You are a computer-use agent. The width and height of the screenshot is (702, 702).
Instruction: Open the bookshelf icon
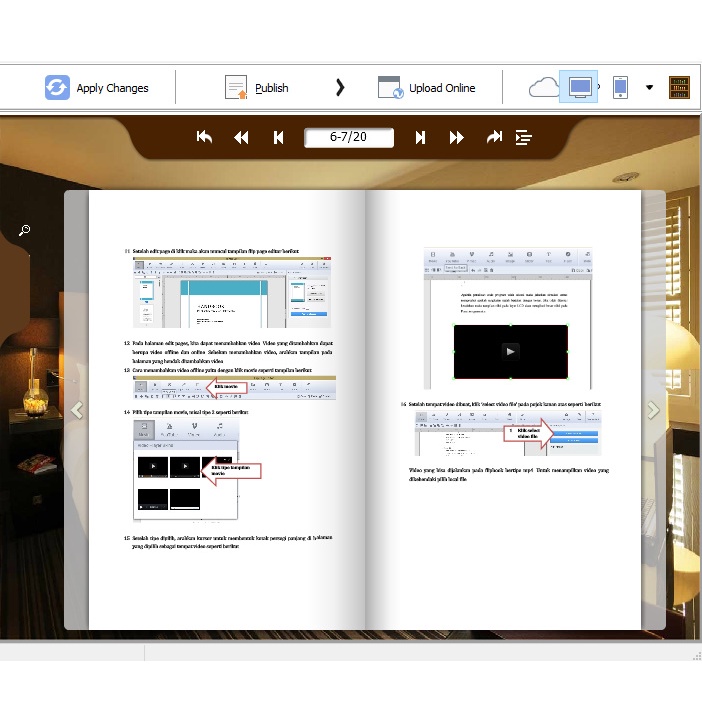coord(679,87)
